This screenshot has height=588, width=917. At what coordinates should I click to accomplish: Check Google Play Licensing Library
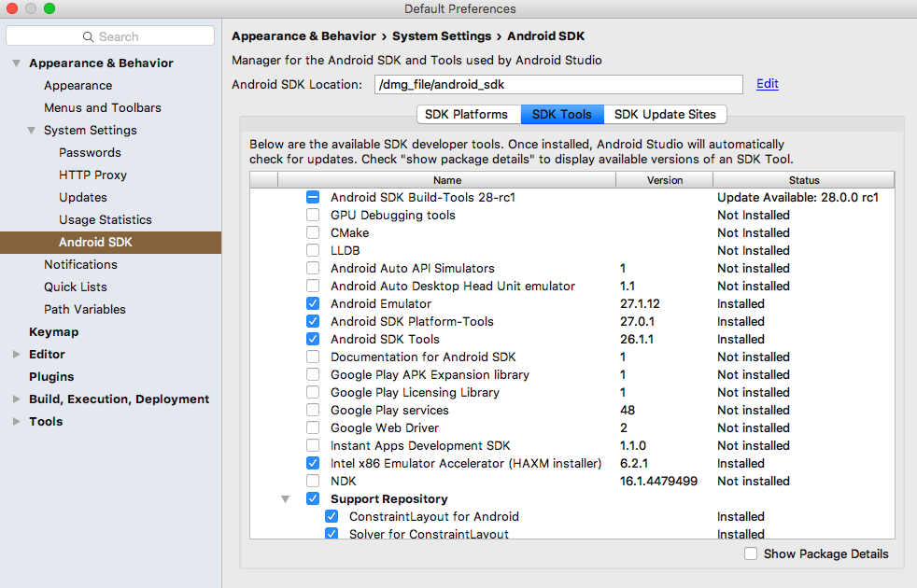(313, 392)
